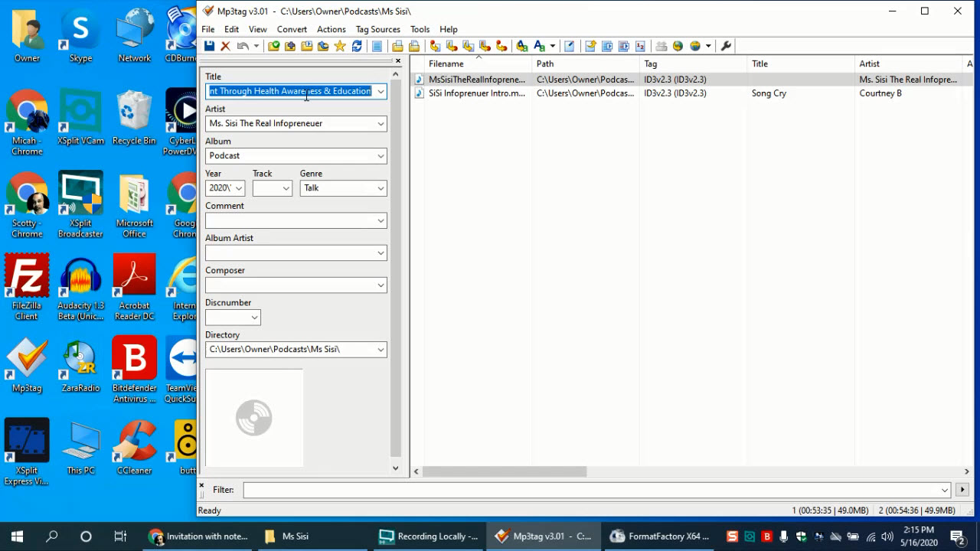Image resolution: width=980 pixels, height=551 pixels.
Task: Open the change directory folder icon
Action: 273,46
